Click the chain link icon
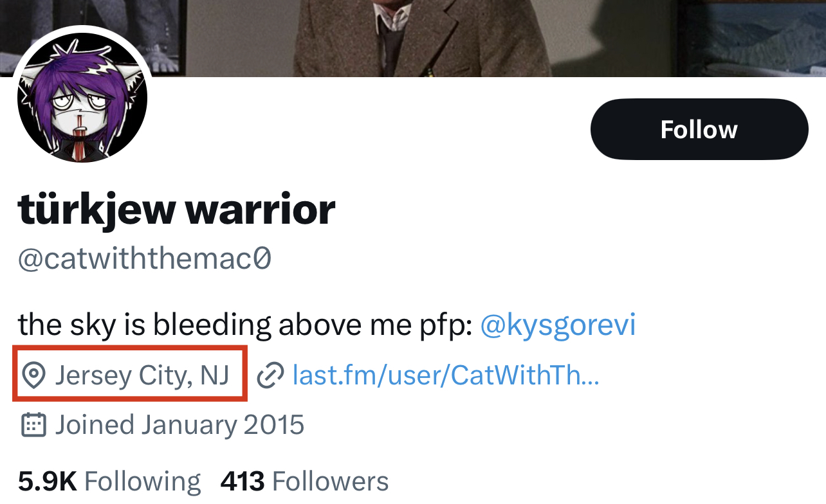The height and width of the screenshot is (504, 826). point(270,375)
